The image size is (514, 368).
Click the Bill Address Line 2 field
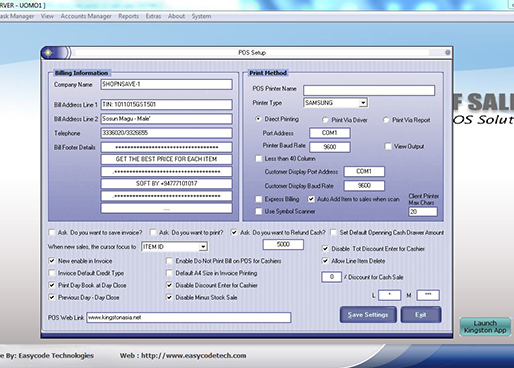pos(166,119)
